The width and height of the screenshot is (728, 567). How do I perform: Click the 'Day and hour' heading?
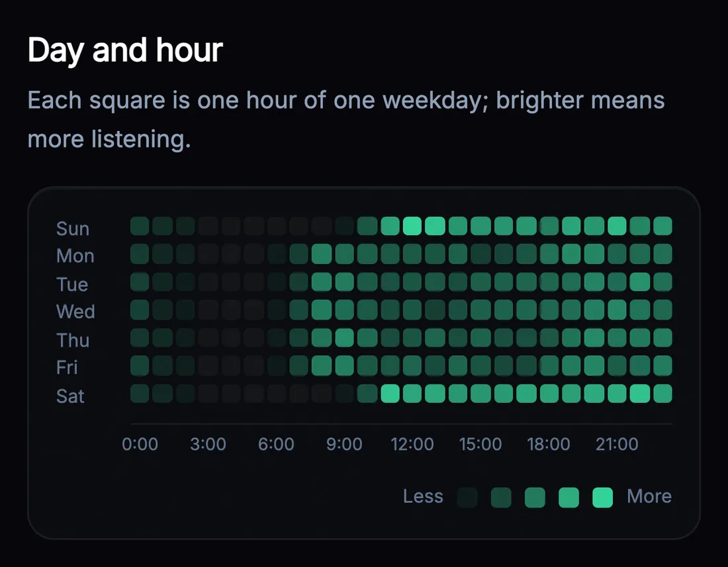tap(125, 50)
